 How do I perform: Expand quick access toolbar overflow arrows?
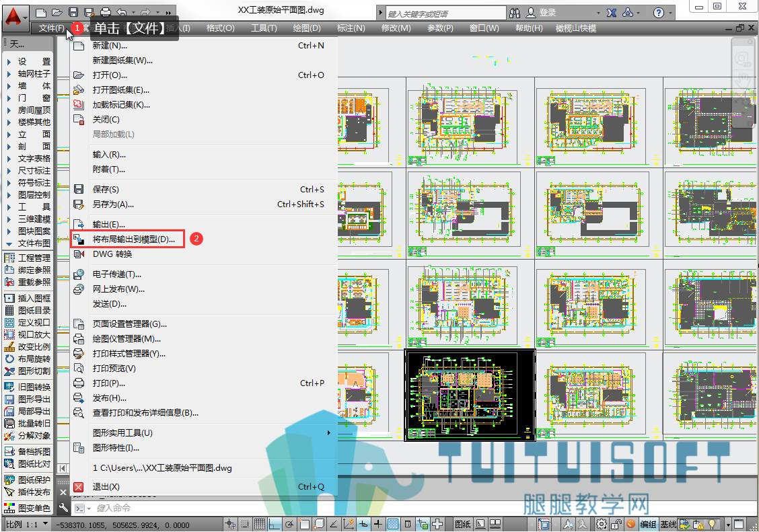[x=168, y=13]
